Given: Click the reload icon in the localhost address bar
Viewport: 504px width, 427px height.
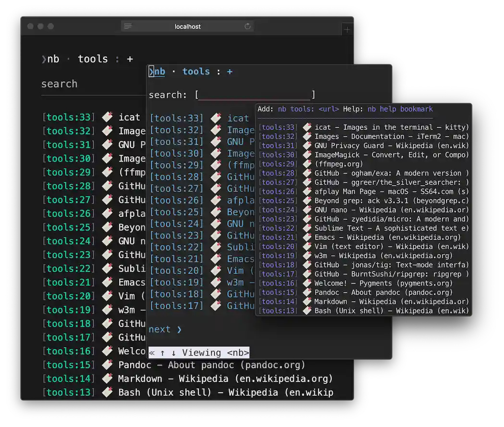Looking at the screenshot, I should tap(248, 26).
